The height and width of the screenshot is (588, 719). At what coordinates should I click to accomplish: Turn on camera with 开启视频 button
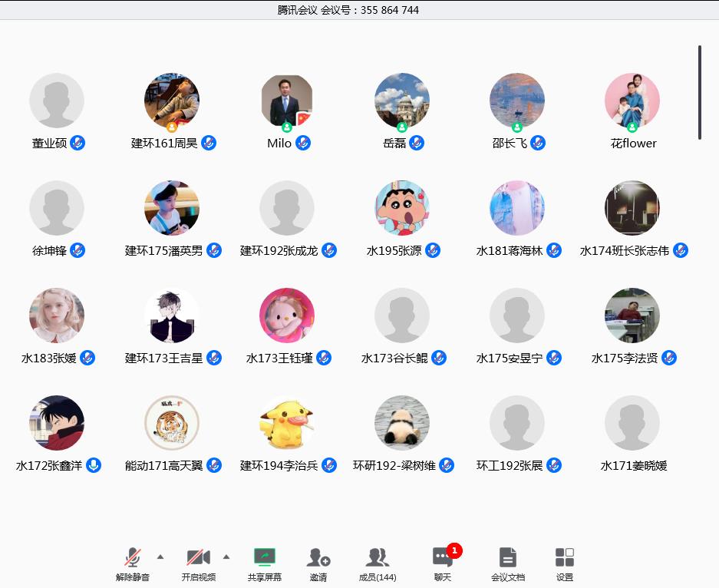pos(198,558)
